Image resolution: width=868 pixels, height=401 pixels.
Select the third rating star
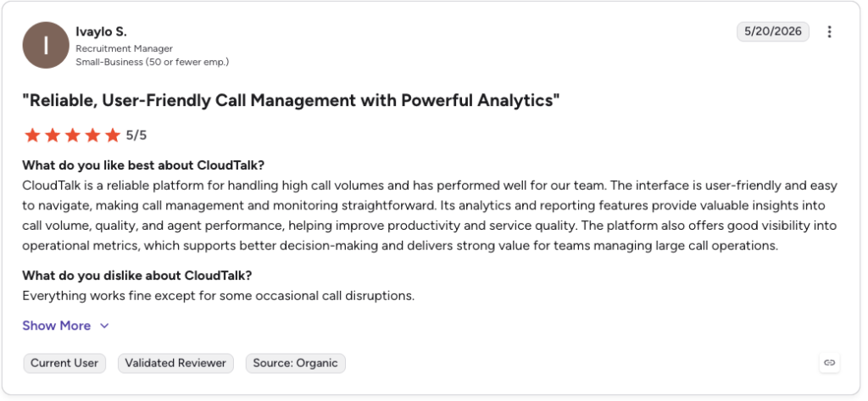point(73,135)
